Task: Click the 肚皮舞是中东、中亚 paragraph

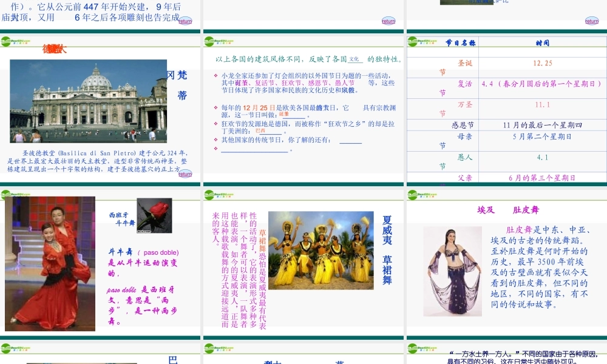Action: pos(540,267)
